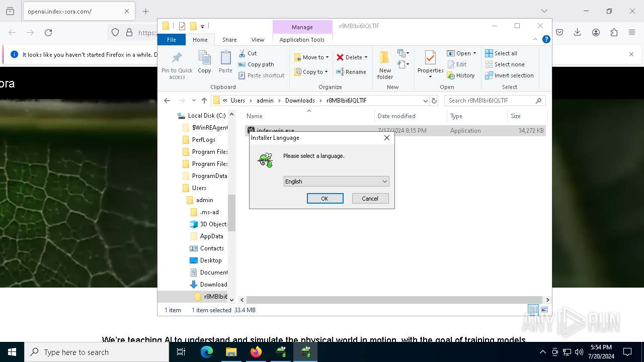Screen dimensions: 644x362
Task: Collapse the Explorer ribbon chevron
Action: 535,39
